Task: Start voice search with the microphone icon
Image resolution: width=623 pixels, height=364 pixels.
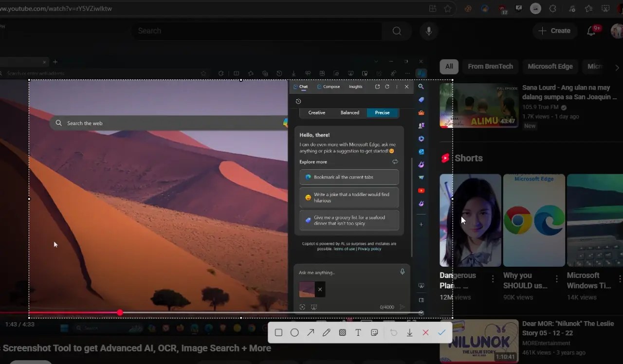Action: tap(428, 31)
